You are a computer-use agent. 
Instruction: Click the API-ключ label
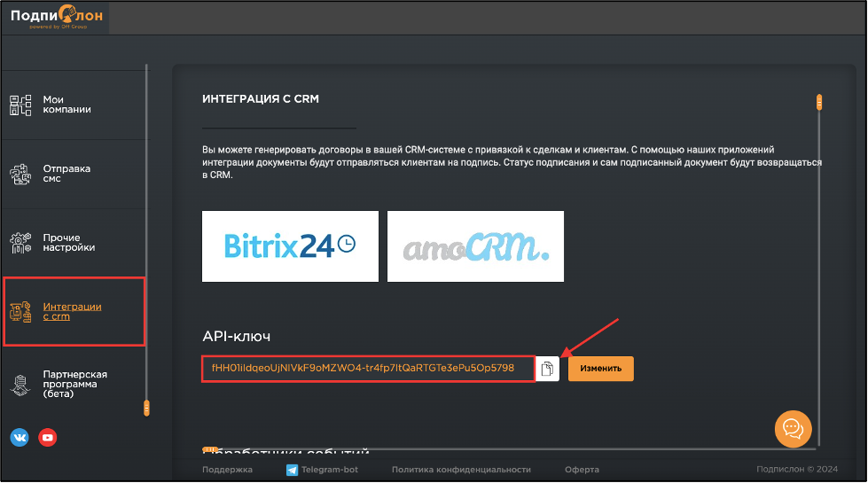click(x=237, y=337)
